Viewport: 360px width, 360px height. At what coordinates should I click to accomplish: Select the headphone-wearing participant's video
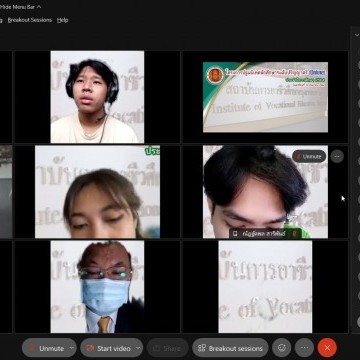97,97
